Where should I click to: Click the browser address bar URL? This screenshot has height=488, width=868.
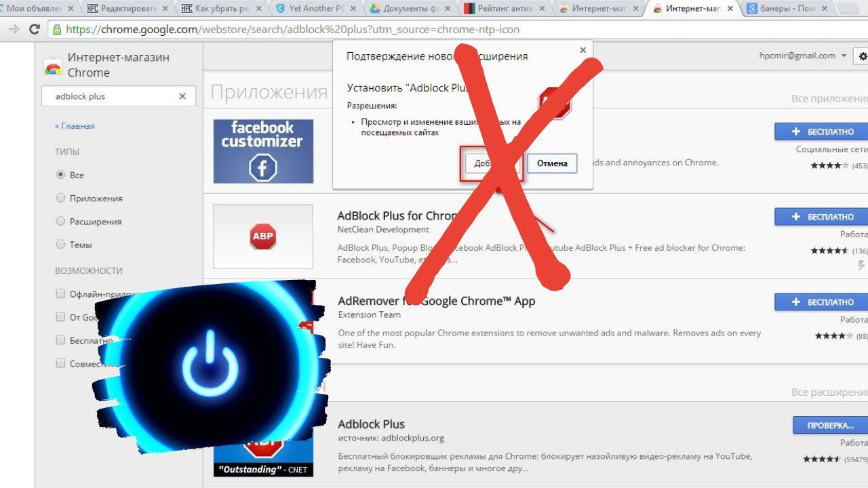tap(294, 30)
